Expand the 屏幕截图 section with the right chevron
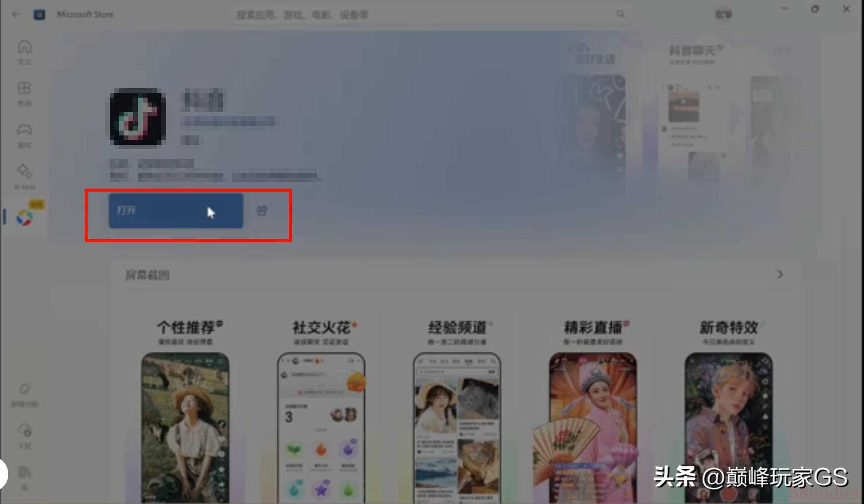Viewport: 864px width, 504px height. (x=780, y=274)
